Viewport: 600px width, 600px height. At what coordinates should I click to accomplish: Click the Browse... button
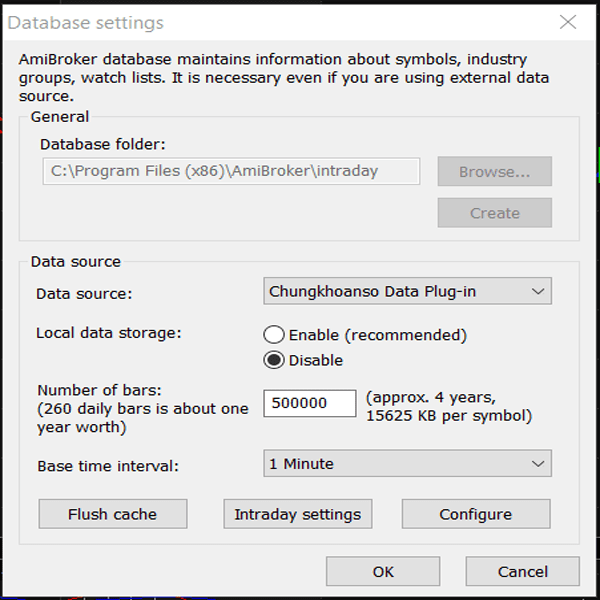[494, 171]
